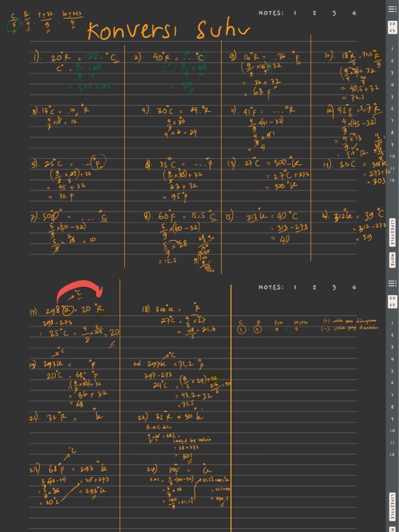Viewport: 399px width, 532px height.
Task: Open Notes page 1 link on the upper page
Action: click(295, 13)
